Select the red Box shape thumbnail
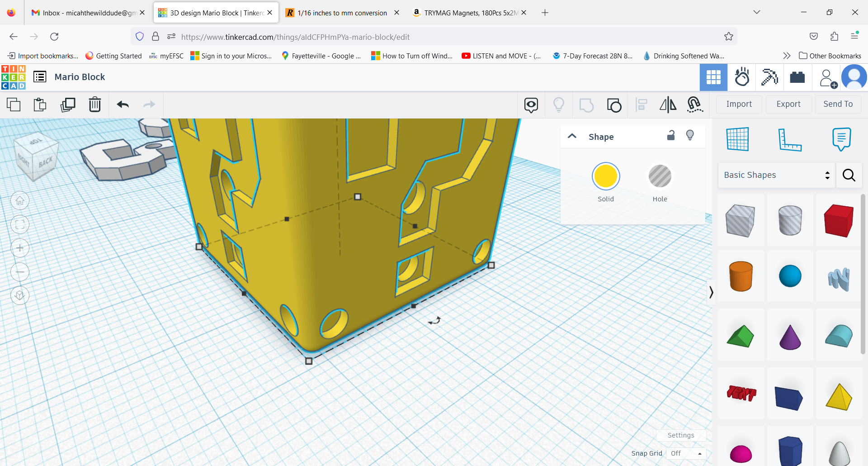 (839, 220)
